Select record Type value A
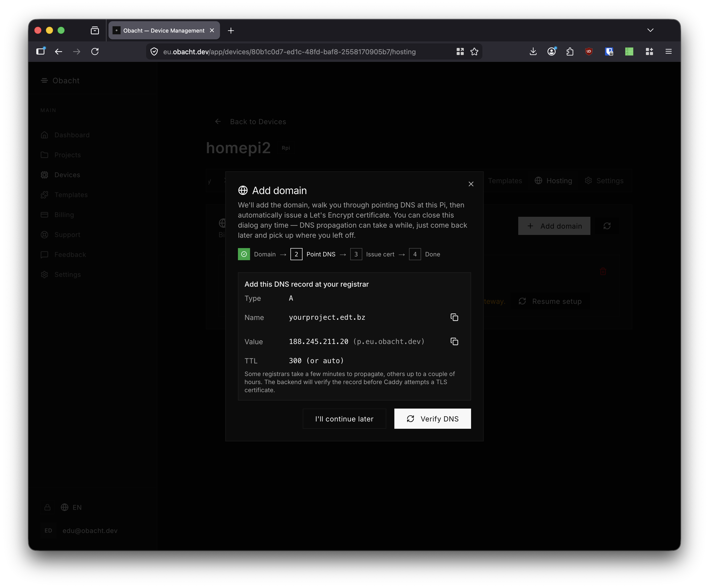The height and width of the screenshot is (588, 709). pos(291,298)
